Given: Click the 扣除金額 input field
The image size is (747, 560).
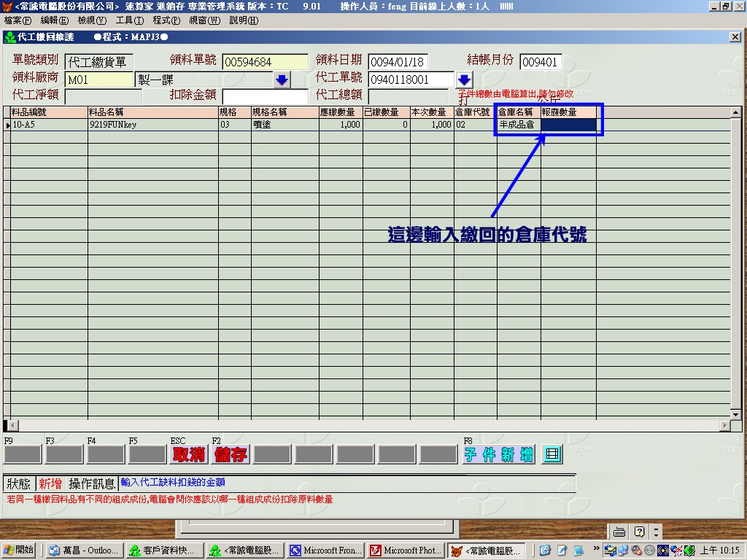Looking at the screenshot, I should (x=265, y=96).
